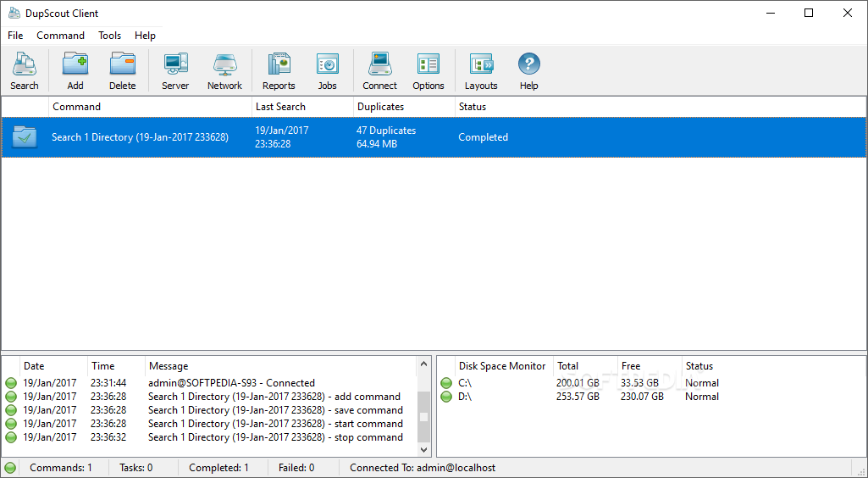Click green icon beside the stop command log entry
868x478 pixels.
11,437
